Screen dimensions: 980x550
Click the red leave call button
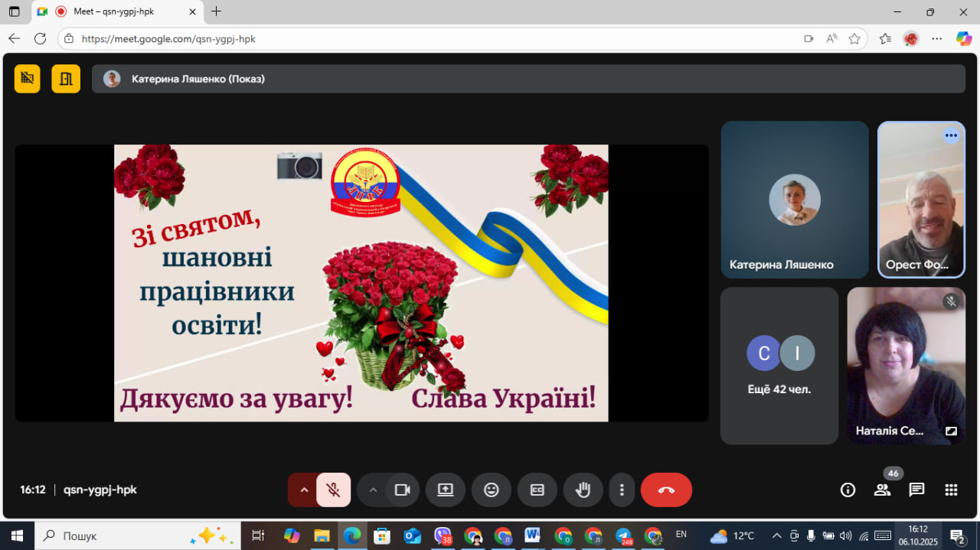[x=666, y=490]
